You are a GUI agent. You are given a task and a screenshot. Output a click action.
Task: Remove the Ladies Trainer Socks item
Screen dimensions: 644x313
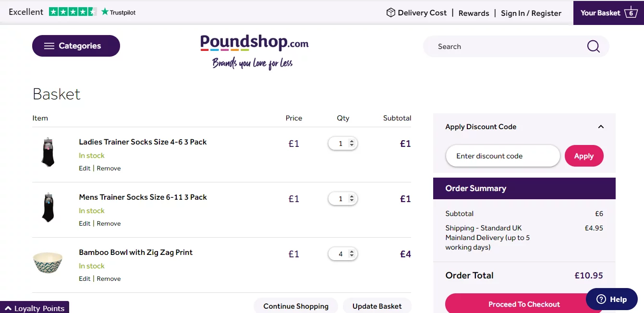click(109, 169)
